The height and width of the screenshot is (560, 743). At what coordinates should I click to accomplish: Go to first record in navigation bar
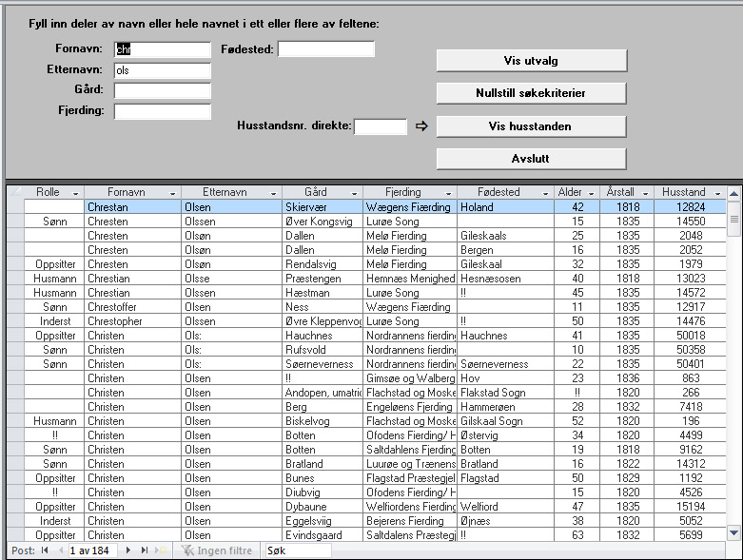point(44,550)
